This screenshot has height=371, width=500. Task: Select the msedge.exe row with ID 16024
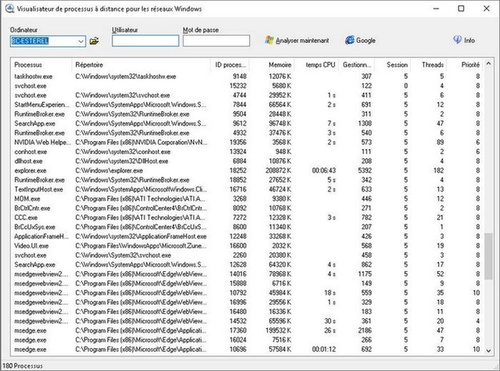tap(248, 340)
